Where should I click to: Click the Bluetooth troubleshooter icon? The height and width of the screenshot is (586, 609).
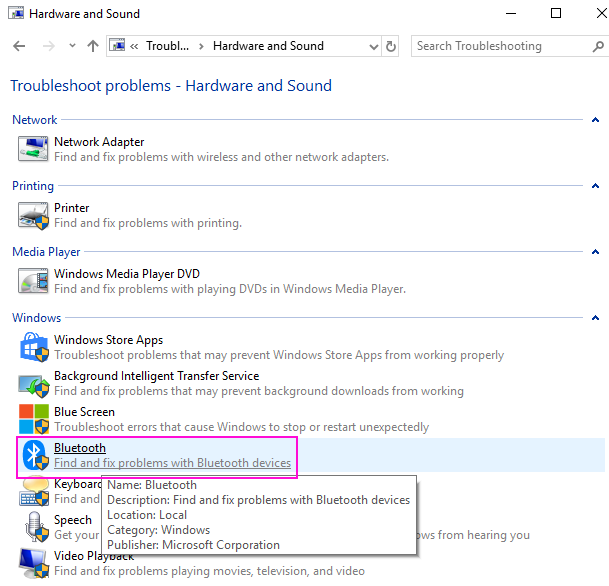tap(35, 455)
